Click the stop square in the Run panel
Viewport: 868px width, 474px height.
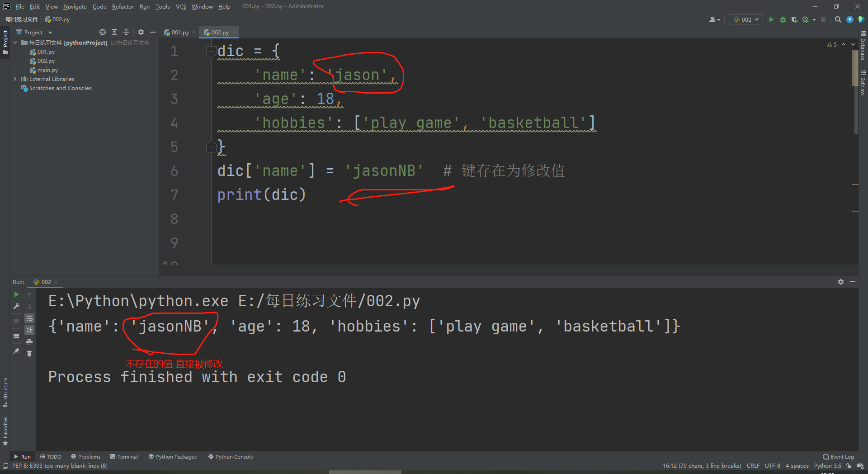[16, 321]
